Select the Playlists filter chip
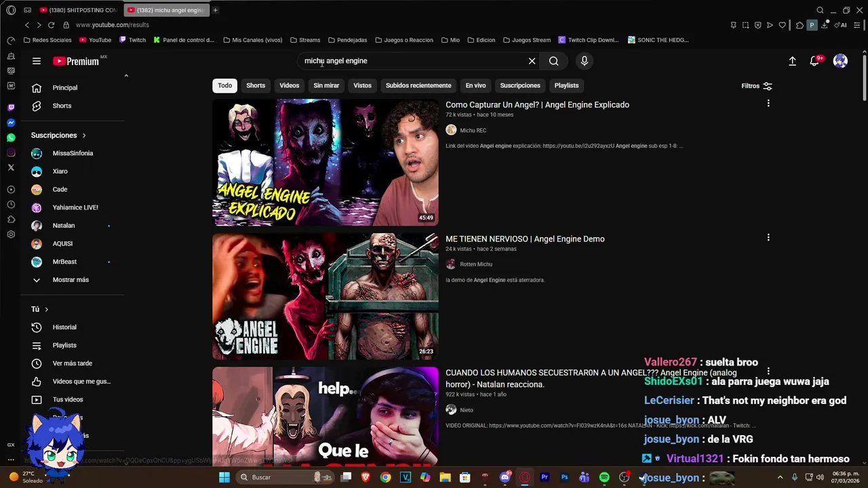 tap(566, 85)
